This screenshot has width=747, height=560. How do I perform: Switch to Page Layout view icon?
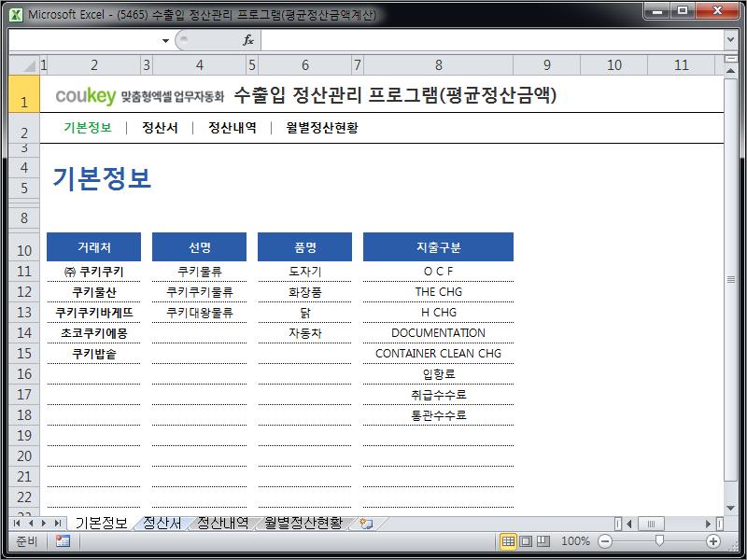(x=526, y=541)
